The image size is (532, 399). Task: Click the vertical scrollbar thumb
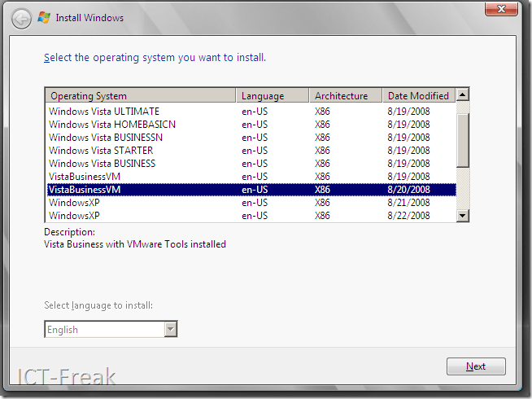point(462,139)
